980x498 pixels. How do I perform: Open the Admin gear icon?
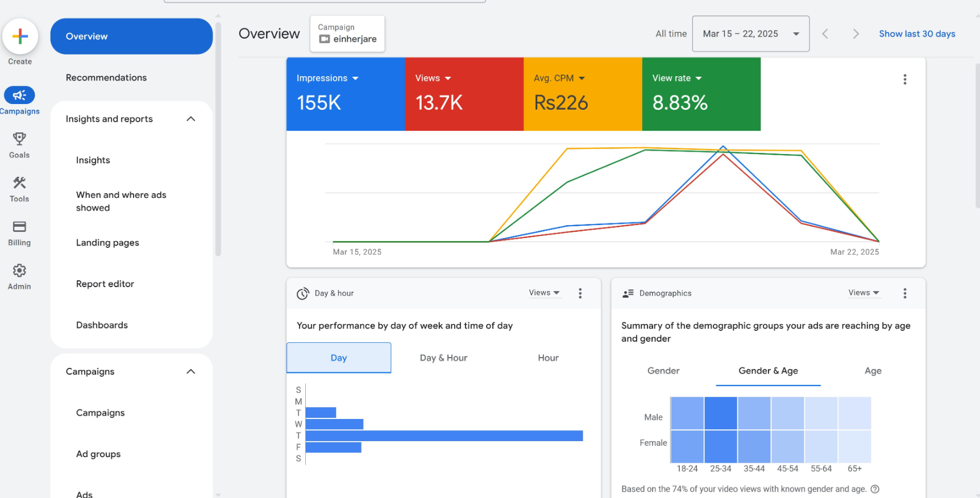(x=19, y=271)
